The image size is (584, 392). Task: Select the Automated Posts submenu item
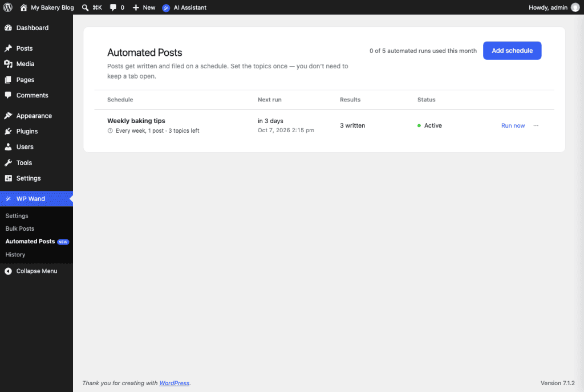point(30,242)
